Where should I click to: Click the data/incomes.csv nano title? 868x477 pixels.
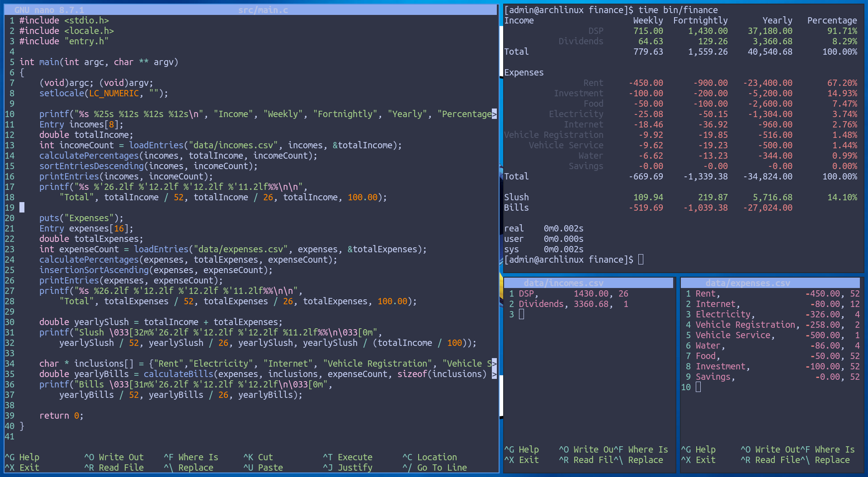pos(563,283)
